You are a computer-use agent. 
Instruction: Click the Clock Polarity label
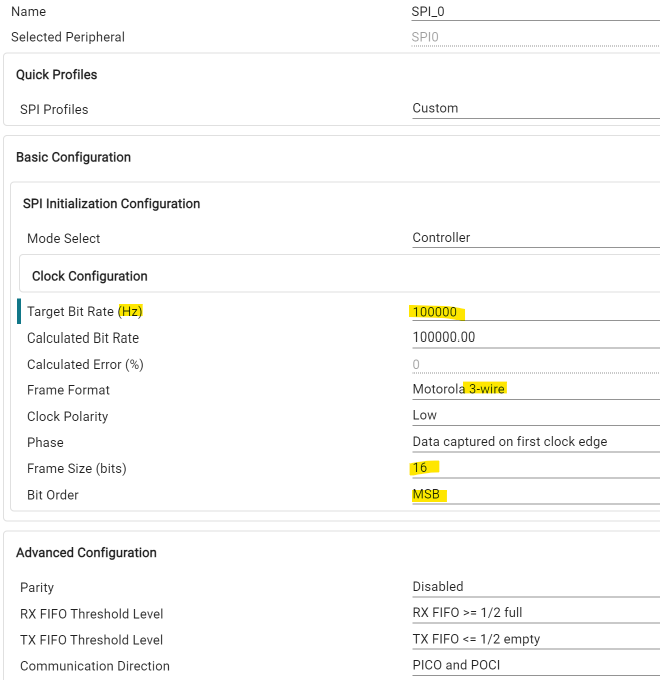tap(68, 417)
